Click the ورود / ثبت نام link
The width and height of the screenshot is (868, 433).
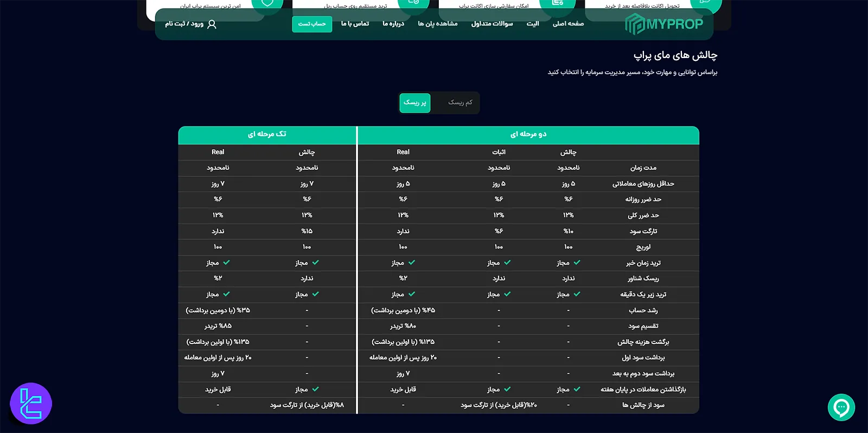tap(184, 24)
